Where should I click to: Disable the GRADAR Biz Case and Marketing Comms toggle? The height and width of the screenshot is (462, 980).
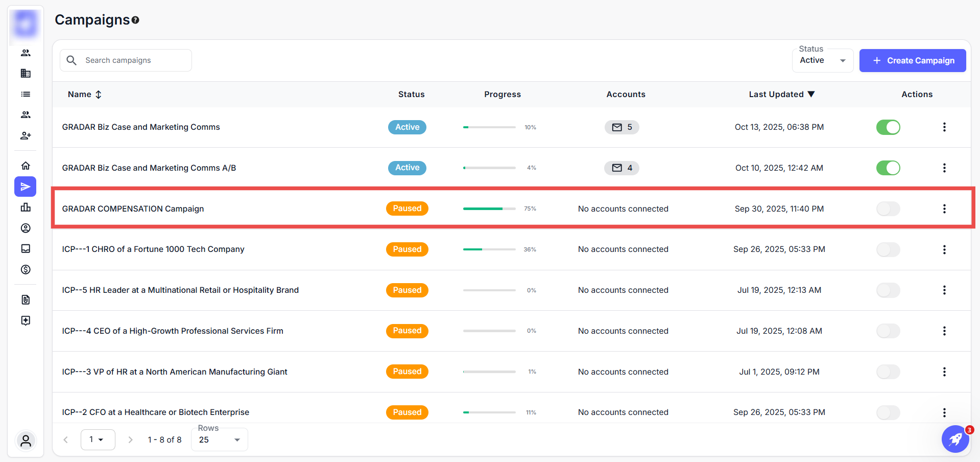click(x=888, y=127)
